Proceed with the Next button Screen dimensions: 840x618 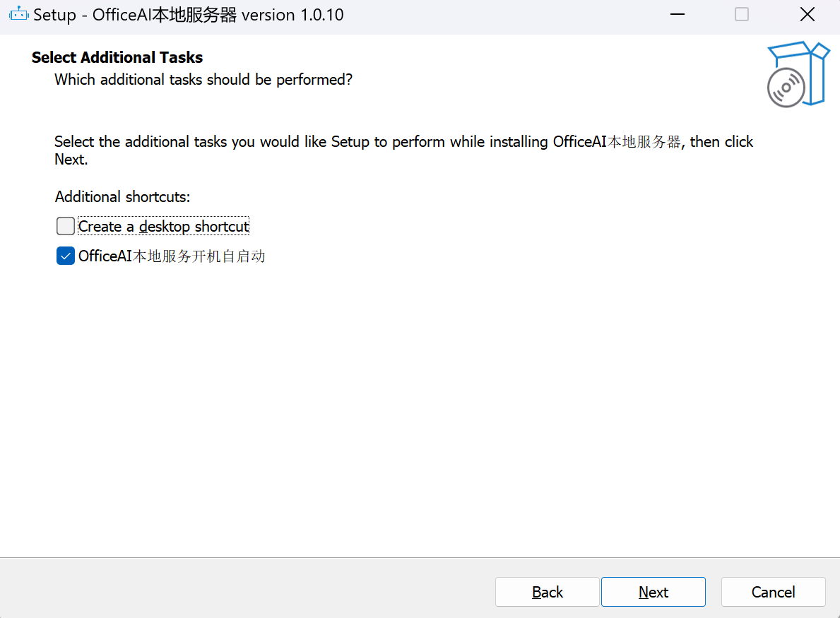(x=653, y=592)
